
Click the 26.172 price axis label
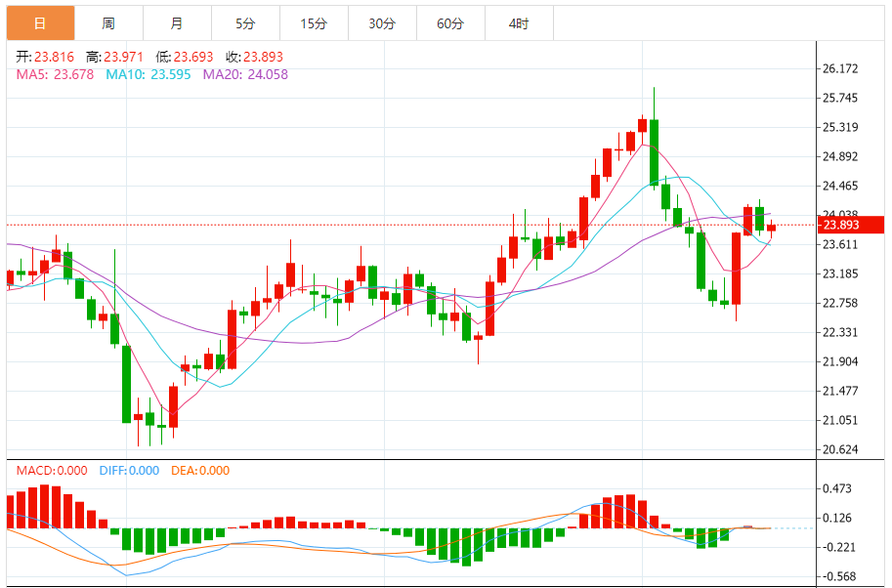pyautogui.click(x=840, y=68)
